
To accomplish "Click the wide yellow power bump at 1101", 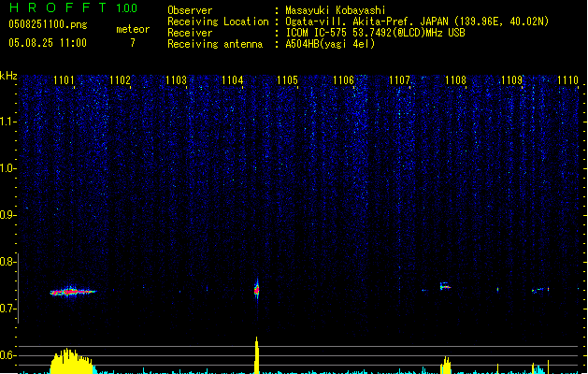I will click(72, 361).
